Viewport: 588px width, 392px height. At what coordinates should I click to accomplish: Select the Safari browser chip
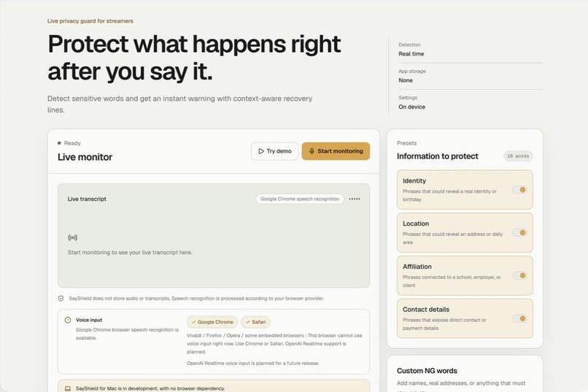[256, 322]
